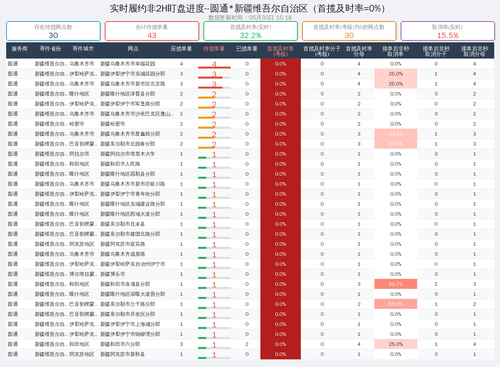Sort by the 首揽及时率分母 column header

pos(359,51)
